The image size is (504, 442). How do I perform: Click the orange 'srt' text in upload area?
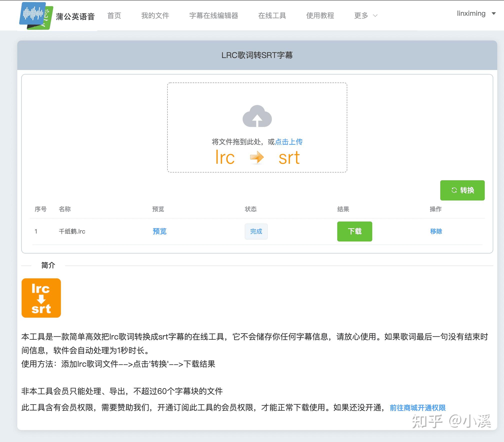point(289,157)
